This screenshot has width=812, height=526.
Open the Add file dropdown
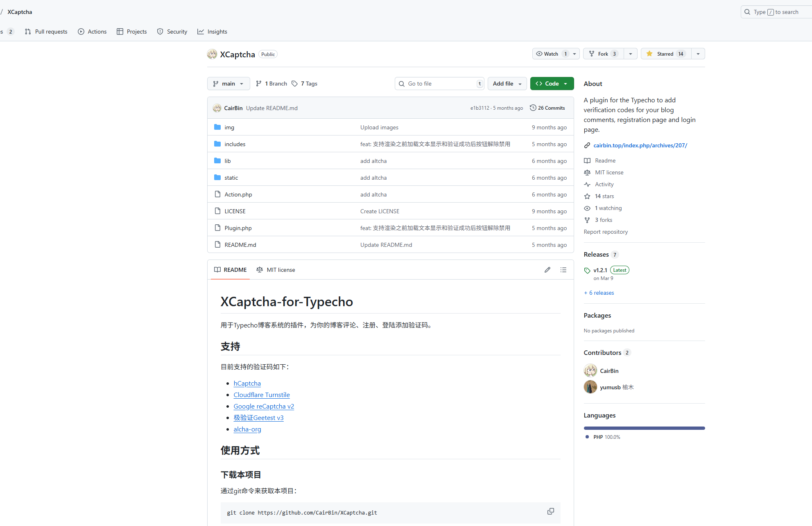pyautogui.click(x=507, y=84)
